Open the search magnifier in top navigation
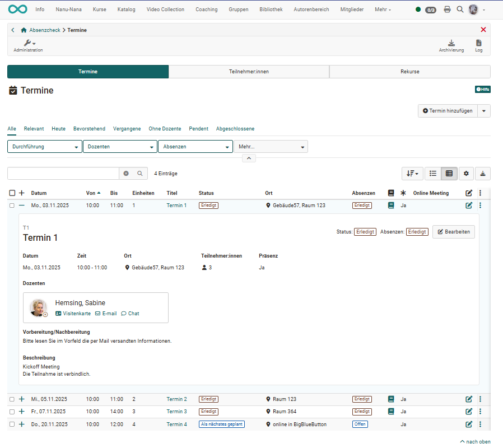The height and width of the screenshot is (448, 503). click(x=460, y=10)
